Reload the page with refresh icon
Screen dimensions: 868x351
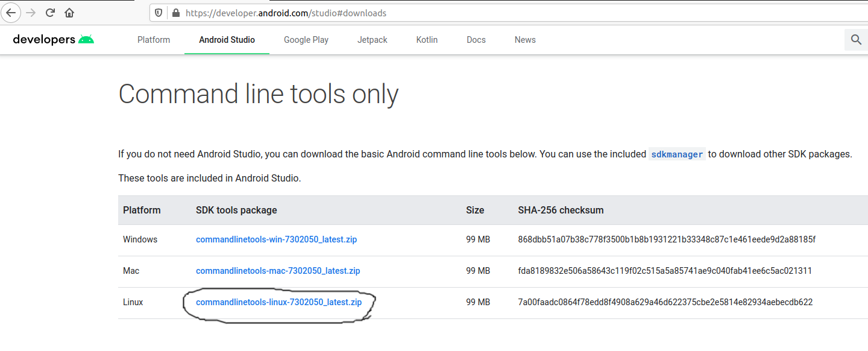(50, 13)
